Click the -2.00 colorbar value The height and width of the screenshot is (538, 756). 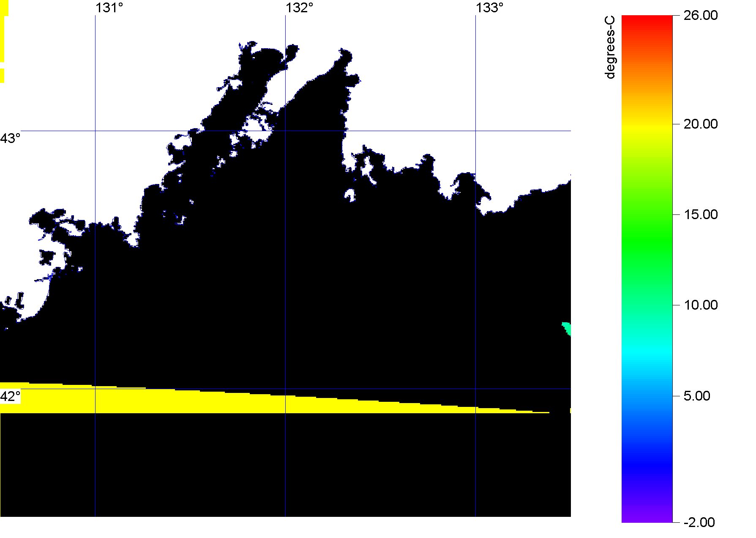click(699, 522)
